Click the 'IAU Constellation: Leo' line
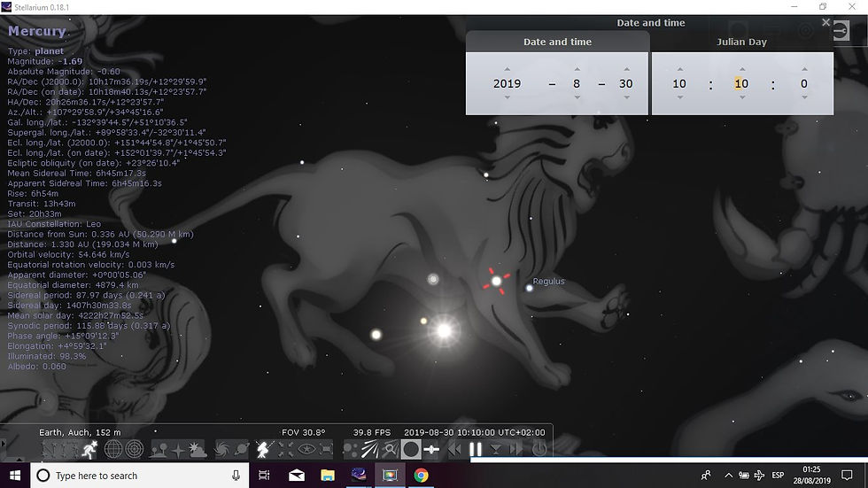Viewport: 868px width, 488px height. (54, 224)
